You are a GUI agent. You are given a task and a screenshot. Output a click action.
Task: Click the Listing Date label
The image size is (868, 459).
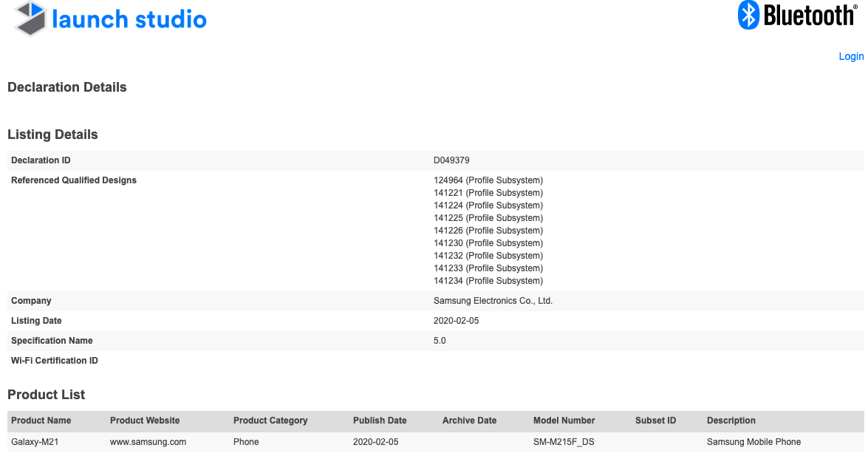(x=36, y=321)
